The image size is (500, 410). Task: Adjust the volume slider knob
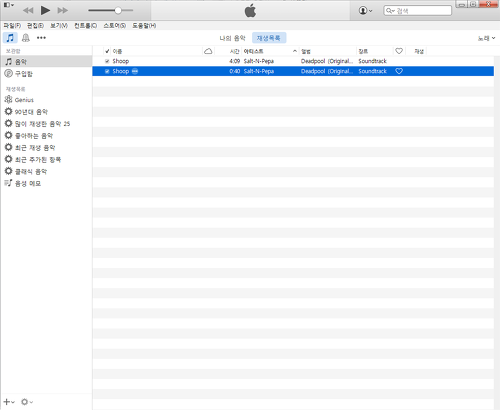pyautogui.click(x=118, y=11)
